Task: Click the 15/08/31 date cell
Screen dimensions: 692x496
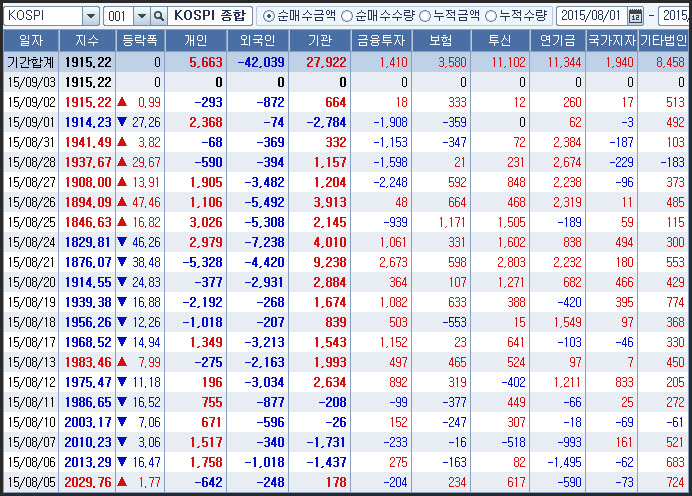Action: click(31, 143)
